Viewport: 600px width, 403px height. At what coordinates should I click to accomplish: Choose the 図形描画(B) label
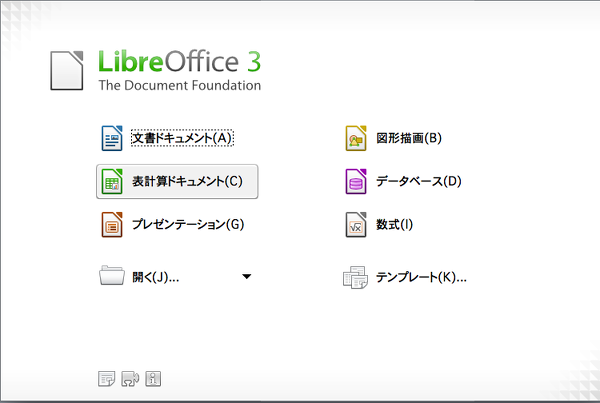point(409,138)
